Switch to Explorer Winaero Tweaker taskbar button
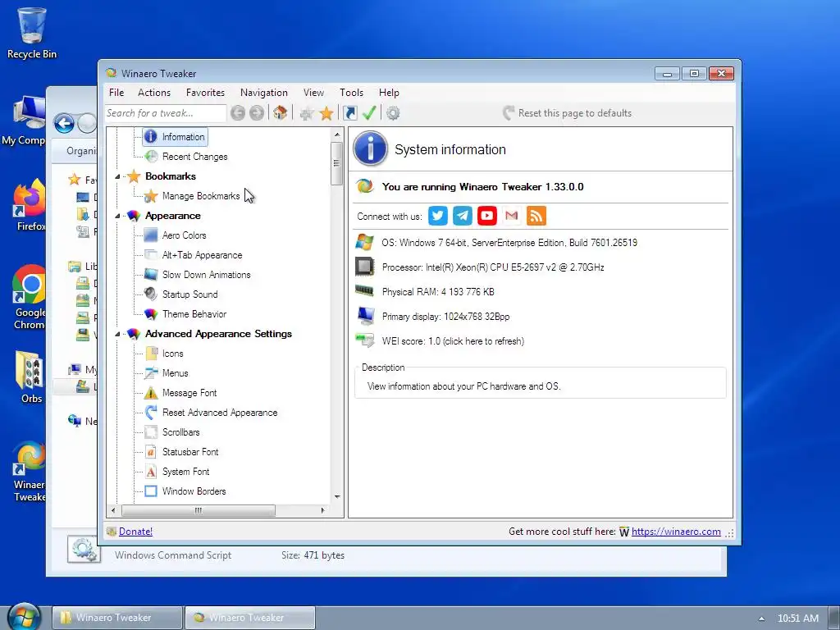 pos(116,618)
